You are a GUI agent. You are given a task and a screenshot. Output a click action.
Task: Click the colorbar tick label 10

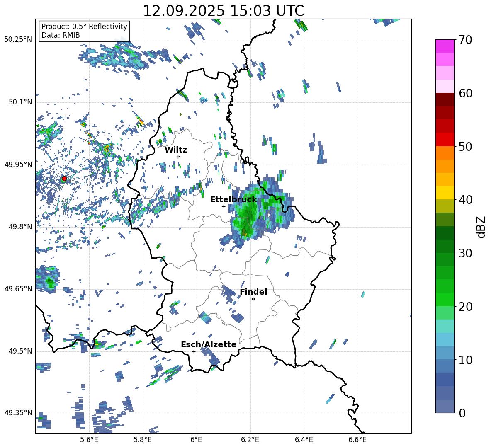click(465, 360)
